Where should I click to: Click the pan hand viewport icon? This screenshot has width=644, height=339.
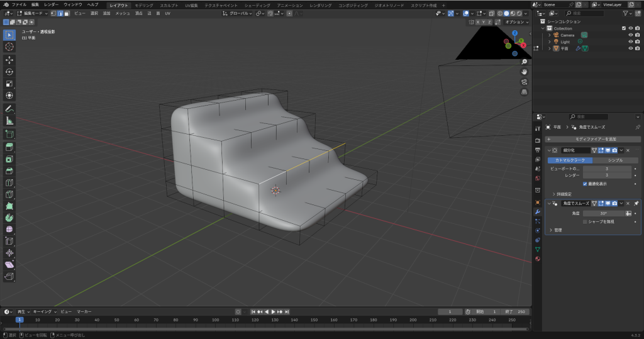pos(524,72)
